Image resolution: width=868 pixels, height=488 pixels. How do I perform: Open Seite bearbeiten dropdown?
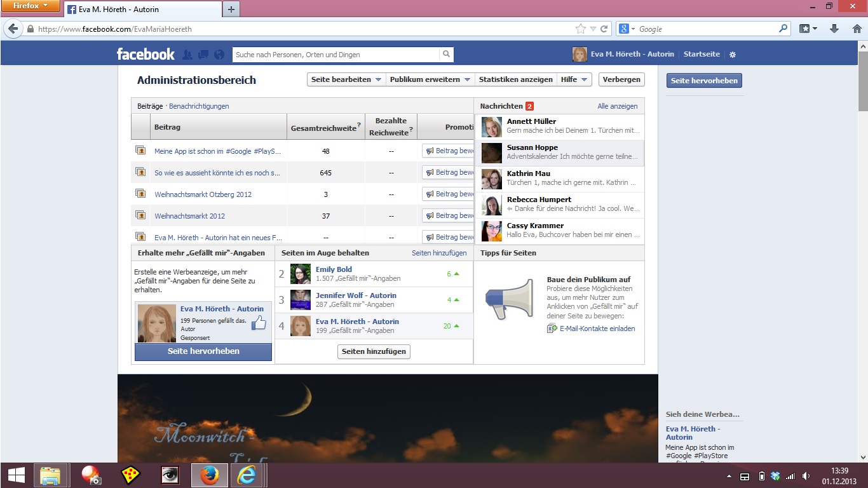346,79
